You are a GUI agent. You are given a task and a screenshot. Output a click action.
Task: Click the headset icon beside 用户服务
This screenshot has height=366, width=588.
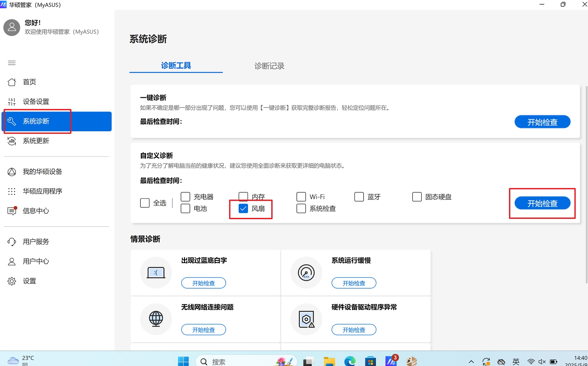12,242
